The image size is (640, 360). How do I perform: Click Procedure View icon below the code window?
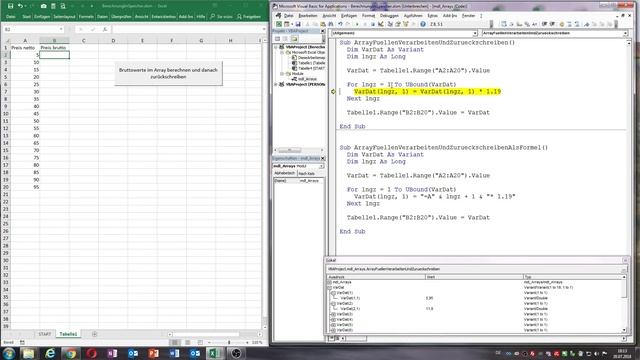click(331, 338)
